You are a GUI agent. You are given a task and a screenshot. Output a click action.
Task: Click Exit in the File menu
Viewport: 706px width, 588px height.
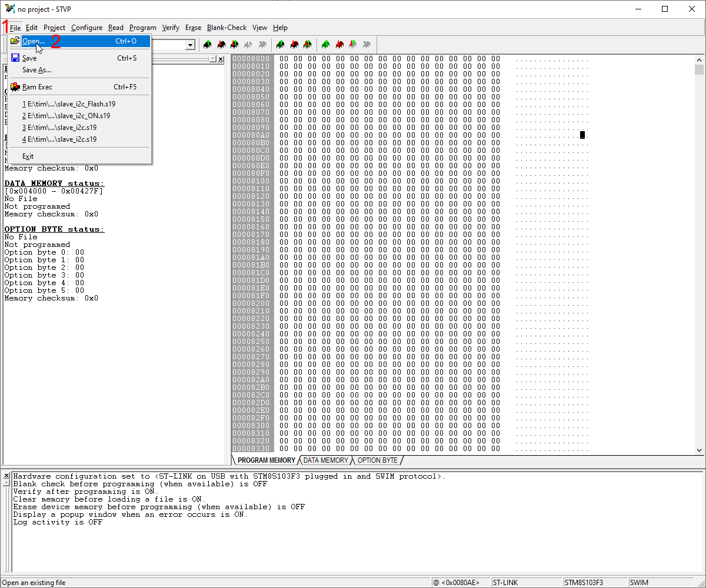pyautogui.click(x=28, y=156)
